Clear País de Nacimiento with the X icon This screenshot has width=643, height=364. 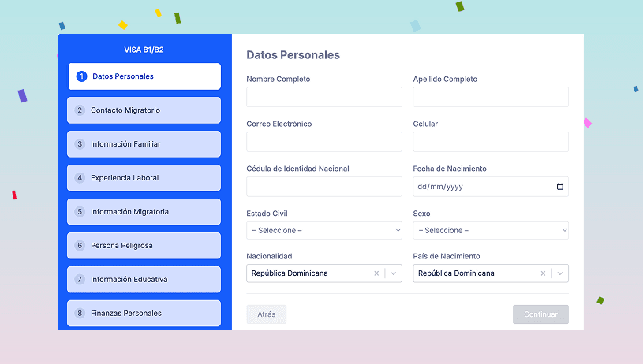(x=543, y=273)
